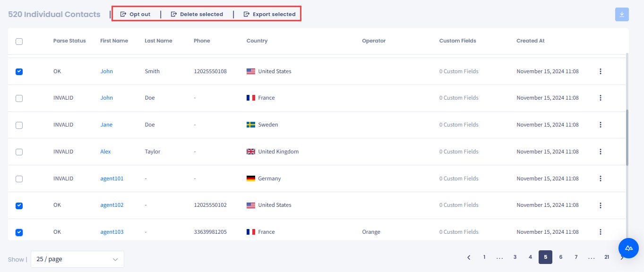Screen dimensions: 644x272
Task: Click Delete selected action
Action: tap(197, 14)
